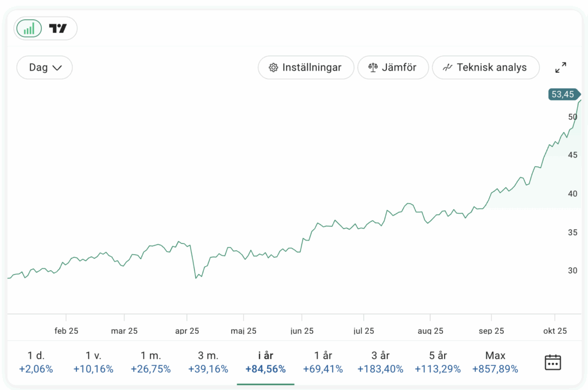Select the Max time period
This screenshot has width=588, height=390.
click(x=495, y=362)
